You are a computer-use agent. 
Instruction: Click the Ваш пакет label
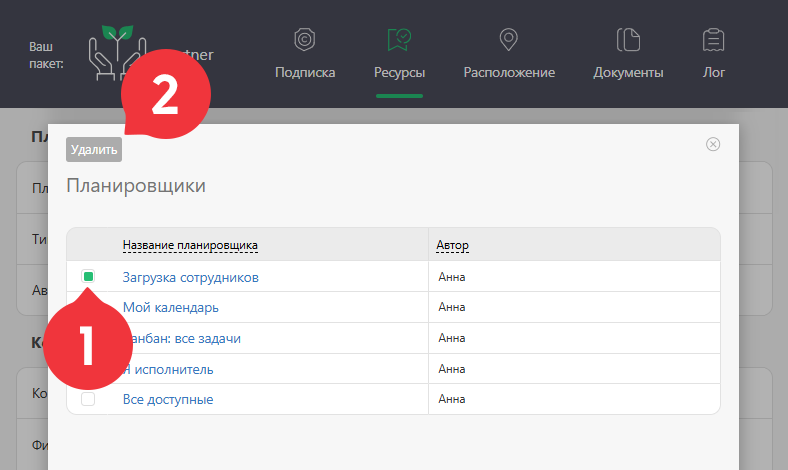(x=46, y=55)
